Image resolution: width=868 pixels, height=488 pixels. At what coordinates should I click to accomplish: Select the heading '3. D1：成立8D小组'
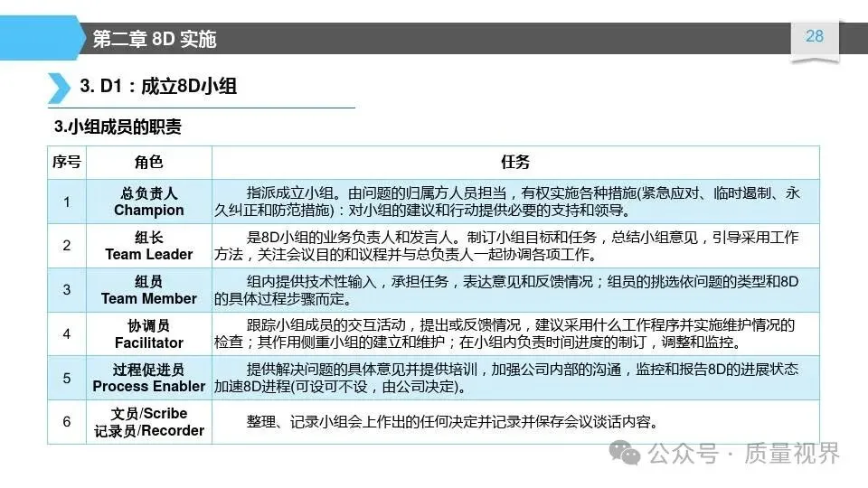158,87
